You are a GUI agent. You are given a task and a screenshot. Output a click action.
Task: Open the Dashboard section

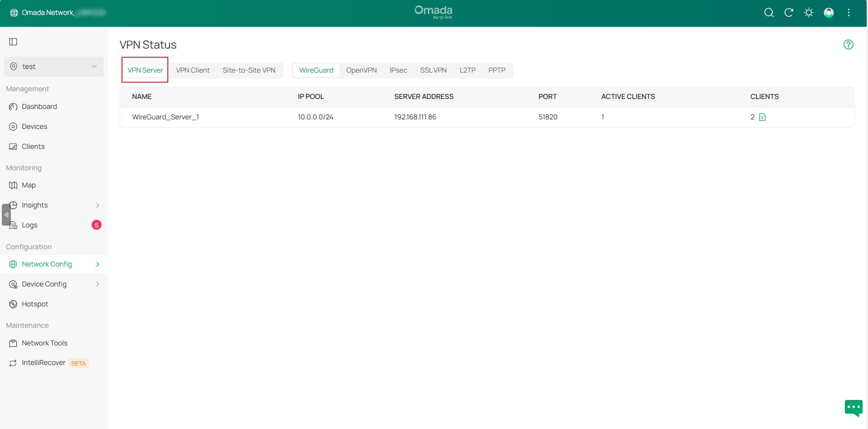pos(39,106)
